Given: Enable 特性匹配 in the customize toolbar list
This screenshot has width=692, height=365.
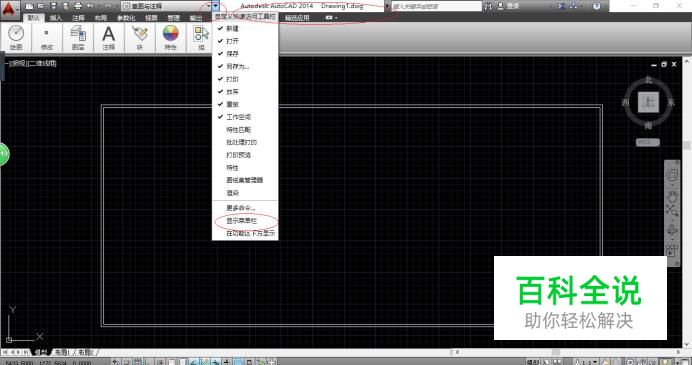Looking at the screenshot, I should tap(245, 130).
